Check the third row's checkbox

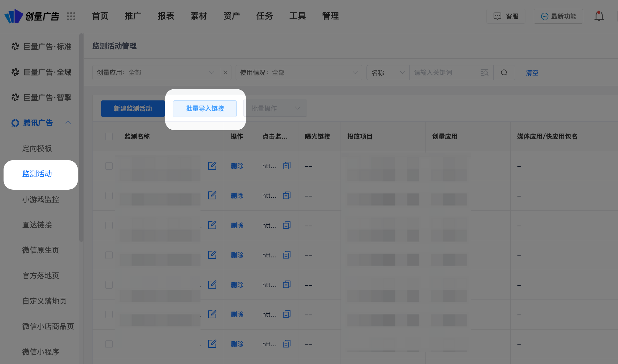click(x=109, y=225)
